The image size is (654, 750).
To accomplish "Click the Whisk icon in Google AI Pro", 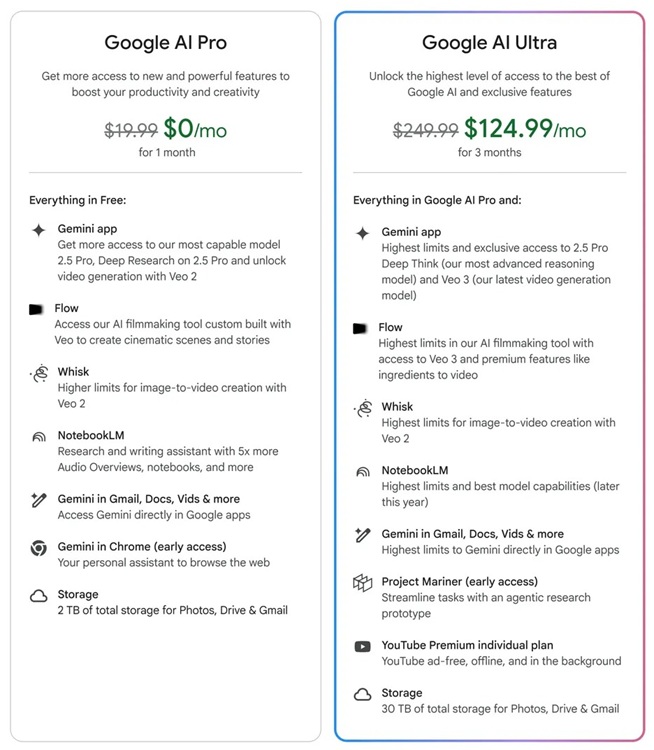I will [x=38, y=374].
